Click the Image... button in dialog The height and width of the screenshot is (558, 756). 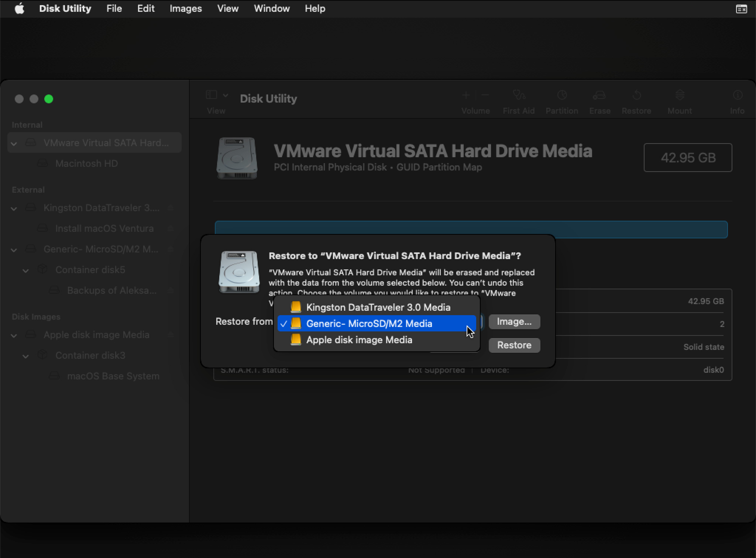coord(513,321)
